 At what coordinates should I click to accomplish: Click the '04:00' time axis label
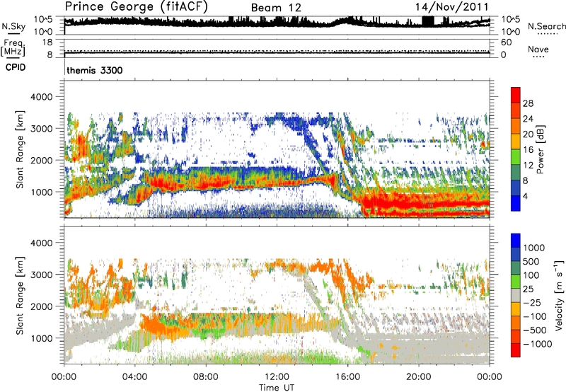pyautogui.click(x=135, y=377)
